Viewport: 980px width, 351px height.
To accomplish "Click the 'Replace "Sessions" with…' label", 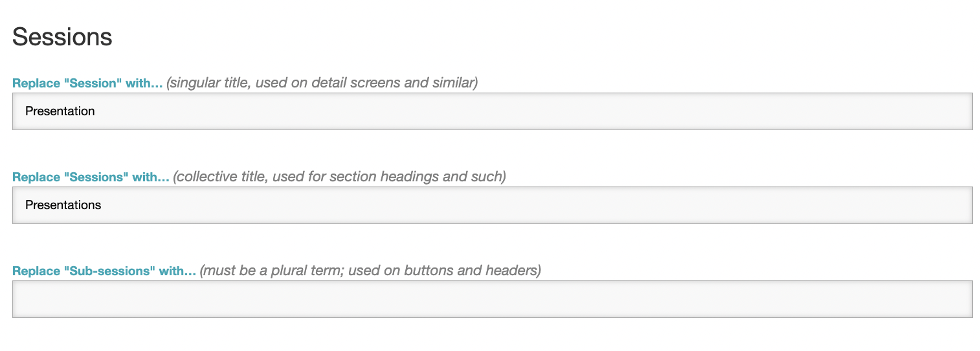I will tap(91, 177).
